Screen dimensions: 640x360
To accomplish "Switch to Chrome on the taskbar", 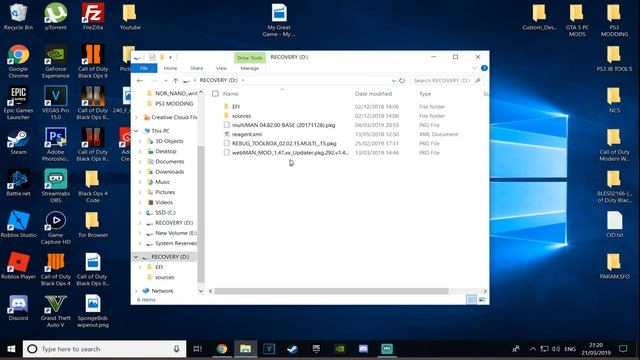I will click(222, 349).
